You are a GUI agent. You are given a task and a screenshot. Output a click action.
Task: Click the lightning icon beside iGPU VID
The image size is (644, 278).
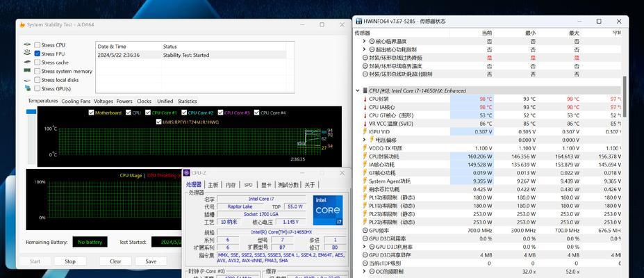365,132
